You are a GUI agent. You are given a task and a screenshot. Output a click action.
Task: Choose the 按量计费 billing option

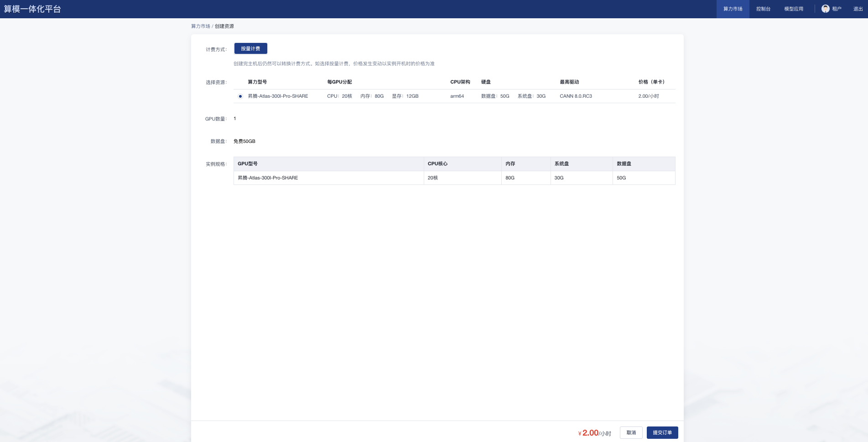(250, 48)
